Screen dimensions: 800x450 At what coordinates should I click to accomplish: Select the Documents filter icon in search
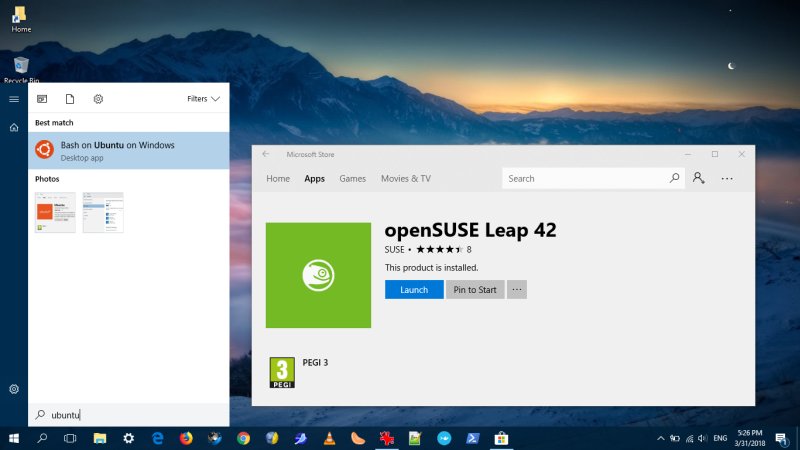coord(70,99)
